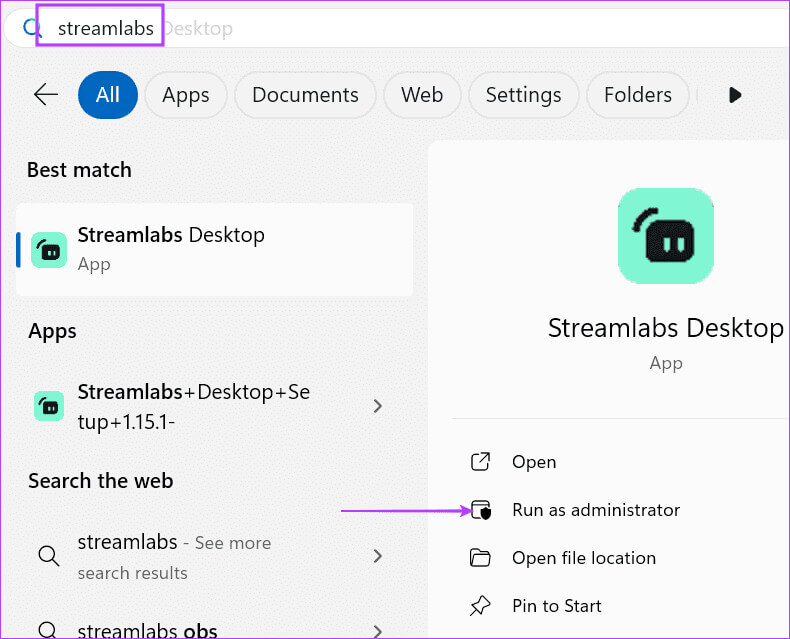Screen dimensions: 790x639
Task: Choose Run as administrator
Action: pos(596,510)
